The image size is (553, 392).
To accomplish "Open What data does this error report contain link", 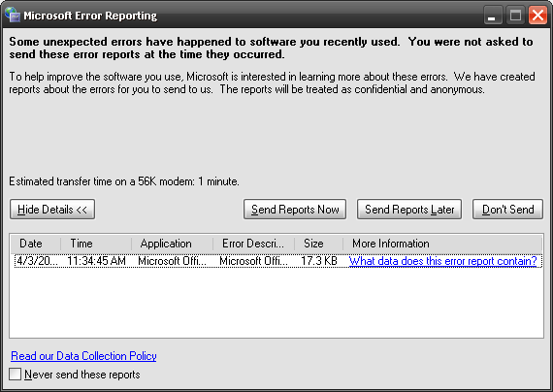I will (443, 261).
